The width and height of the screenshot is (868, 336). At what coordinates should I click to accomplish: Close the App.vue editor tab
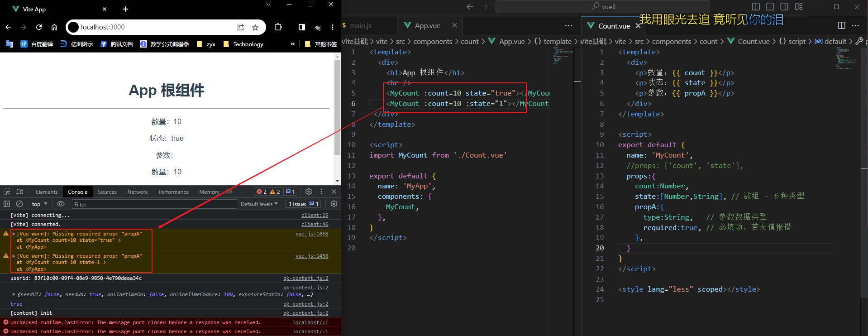pos(454,25)
